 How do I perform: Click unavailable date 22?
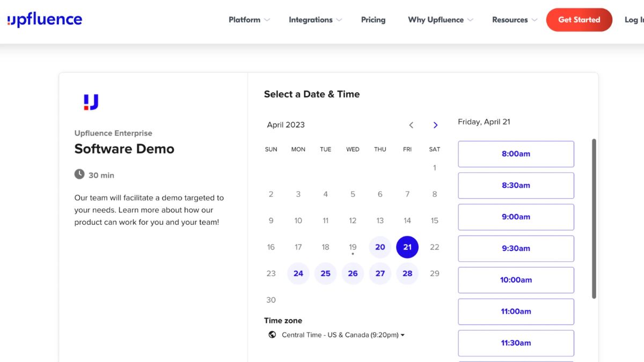(x=435, y=247)
